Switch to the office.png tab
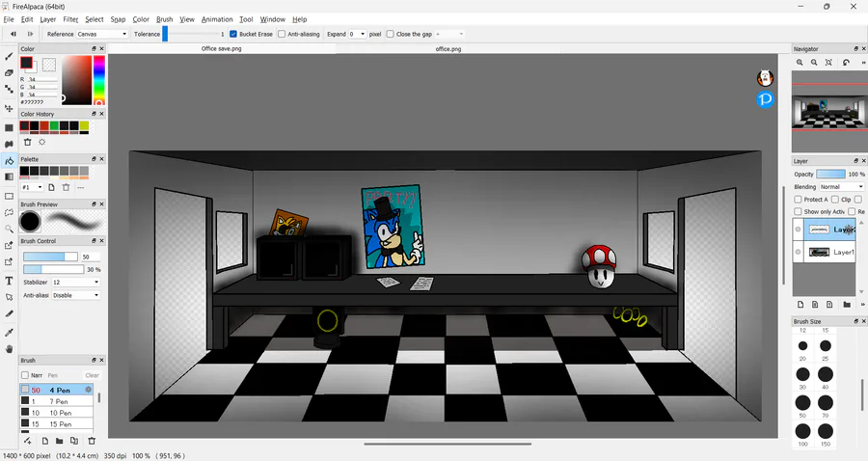Viewport: 868px width, 461px height. pos(448,48)
